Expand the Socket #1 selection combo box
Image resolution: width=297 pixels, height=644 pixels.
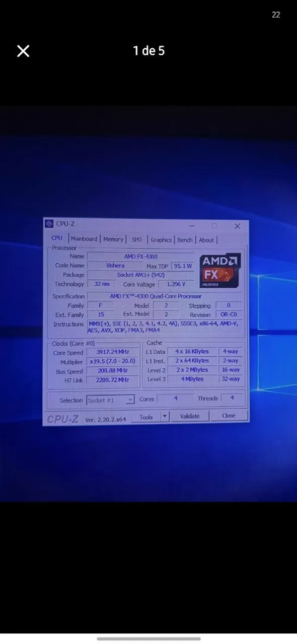pyautogui.click(x=110, y=400)
